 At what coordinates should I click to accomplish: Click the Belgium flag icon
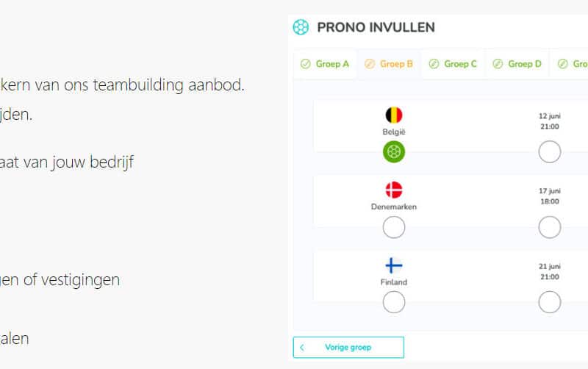tap(394, 115)
